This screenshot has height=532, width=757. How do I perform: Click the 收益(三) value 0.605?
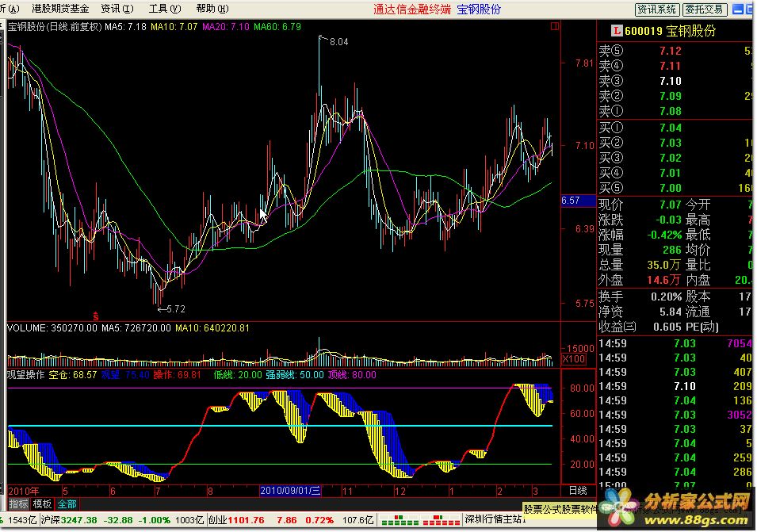667,327
